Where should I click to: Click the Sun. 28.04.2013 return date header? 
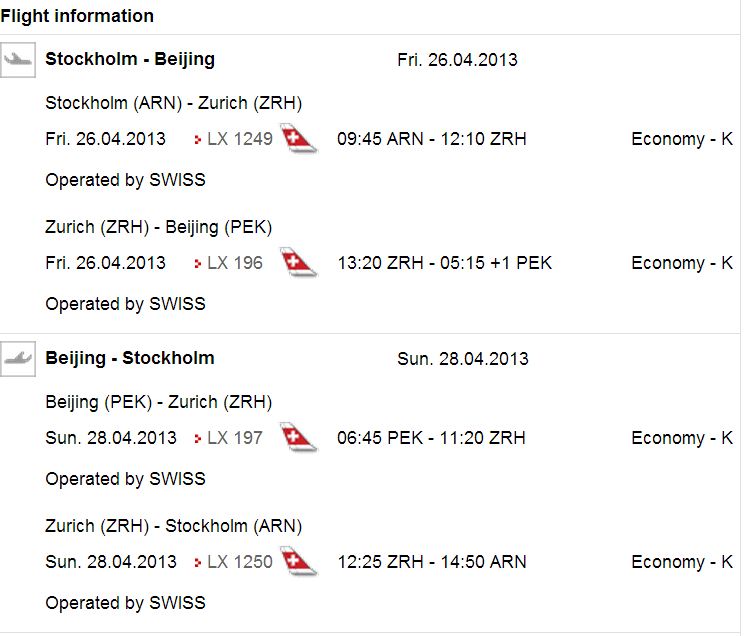[x=463, y=359]
